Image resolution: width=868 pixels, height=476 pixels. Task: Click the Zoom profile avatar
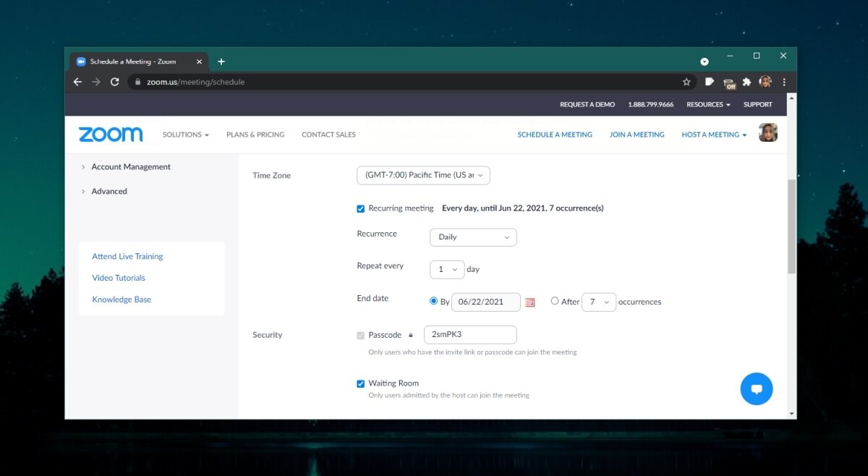point(767,133)
